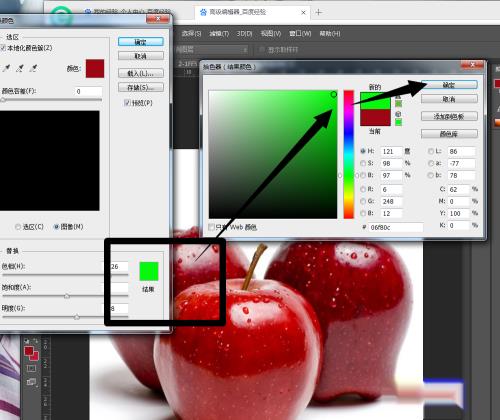500x420 pixels.
Task: Open the 选择(S) menu
Action: [192, 33]
